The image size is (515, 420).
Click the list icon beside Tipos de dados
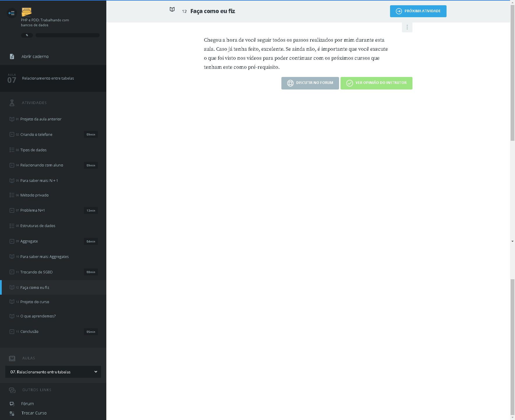pos(12,150)
